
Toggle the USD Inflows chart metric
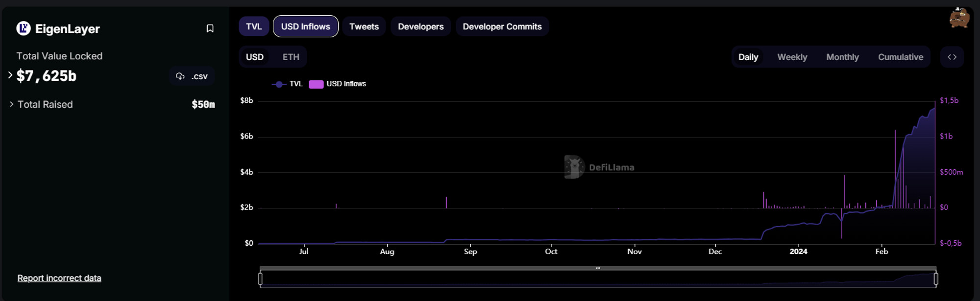pyautogui.click(x=305, y=26)
